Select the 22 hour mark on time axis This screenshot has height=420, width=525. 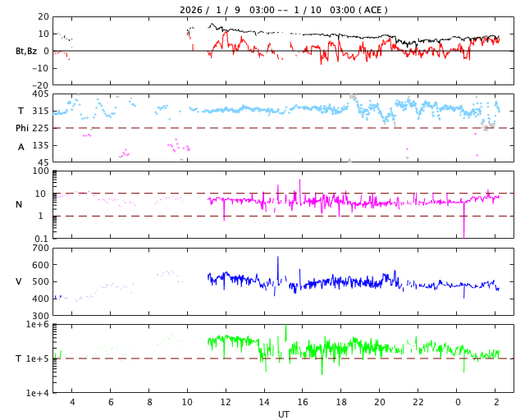coord(418,403)
